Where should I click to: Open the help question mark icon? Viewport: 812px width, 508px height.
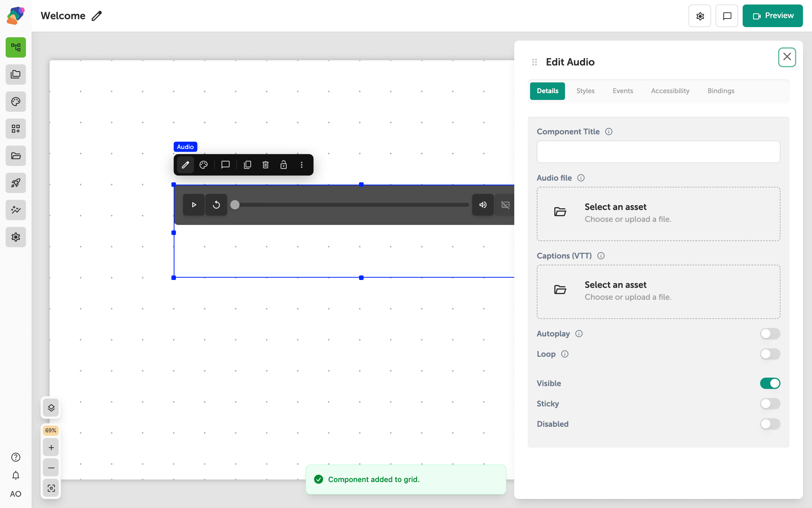(x=16, y=457)
